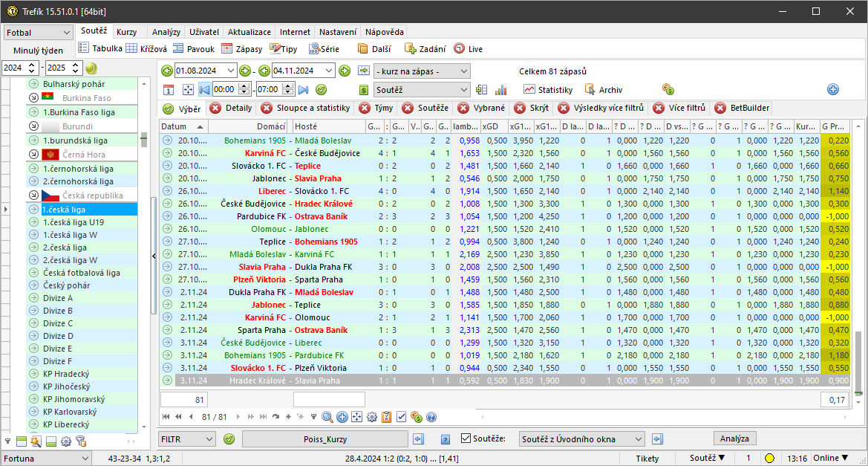
Task: Open the 'Soutěž z Úvodního okna' dropdown
Action: pos(581,439)
